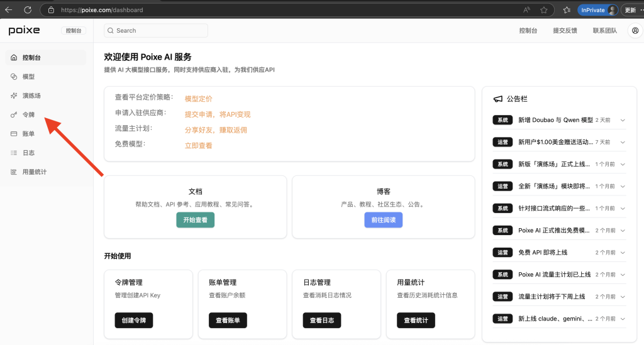Screen dimensions: 644x345
Task: Expand the 流量主计划将于下周上线 announcement
Action: point(623,297)
